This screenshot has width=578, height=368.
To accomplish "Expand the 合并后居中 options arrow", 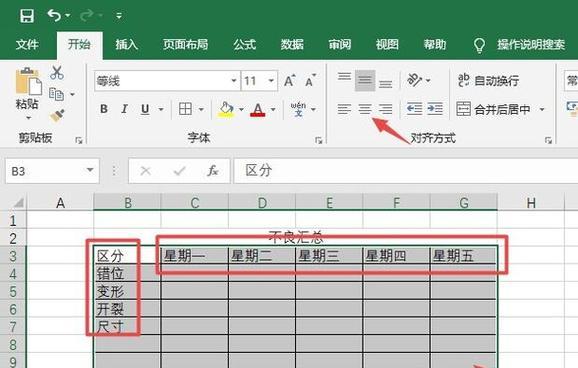I will 542,110.
